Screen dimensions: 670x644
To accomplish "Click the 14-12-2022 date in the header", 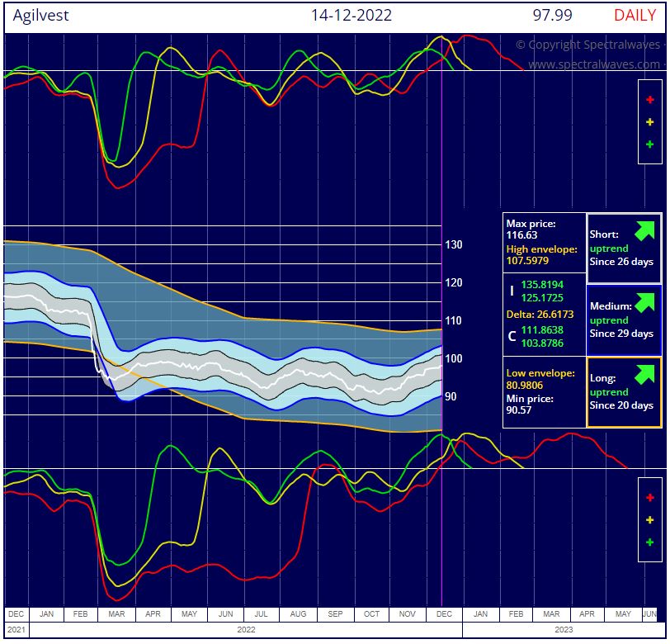I will coord(351,15).
